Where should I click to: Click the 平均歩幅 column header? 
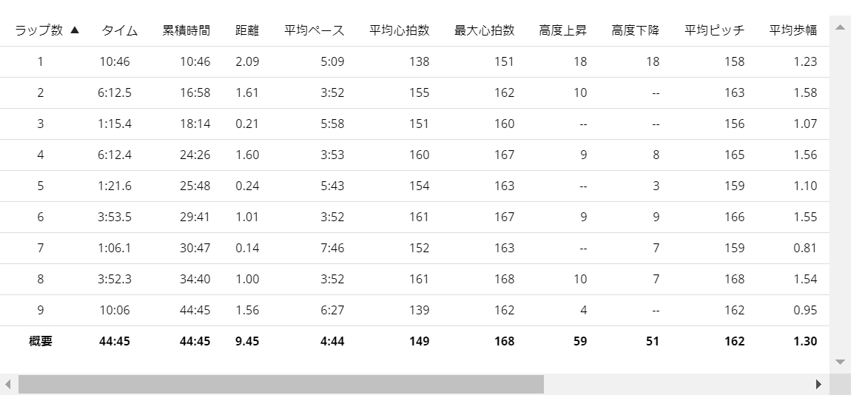pos(793,30)
